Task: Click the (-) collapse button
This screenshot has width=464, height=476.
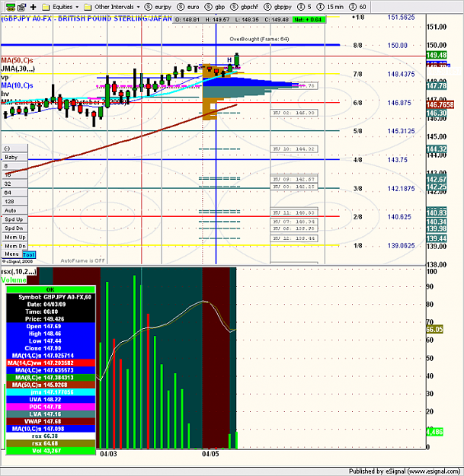Action: pos(15,149)
